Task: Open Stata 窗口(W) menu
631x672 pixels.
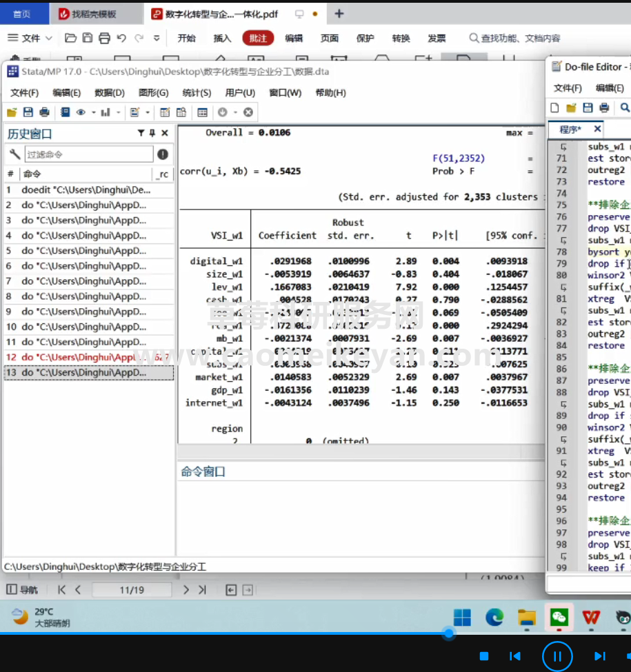Action: pos(285,93)
